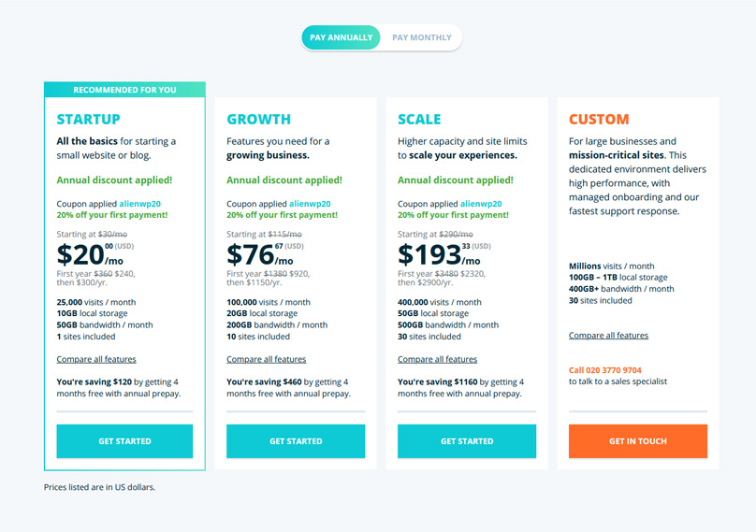Select the Scale plan heading
The image size is (756, 532).
419,120
